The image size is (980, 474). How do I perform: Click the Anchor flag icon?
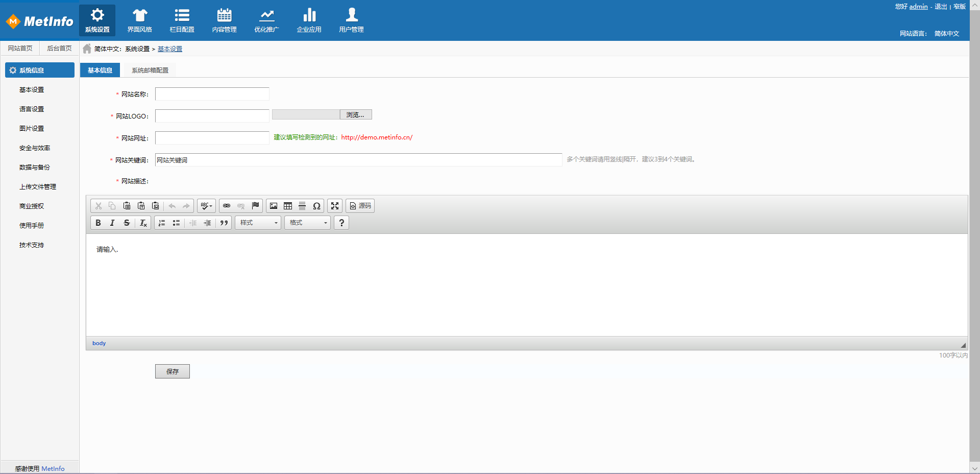point(255,206)
